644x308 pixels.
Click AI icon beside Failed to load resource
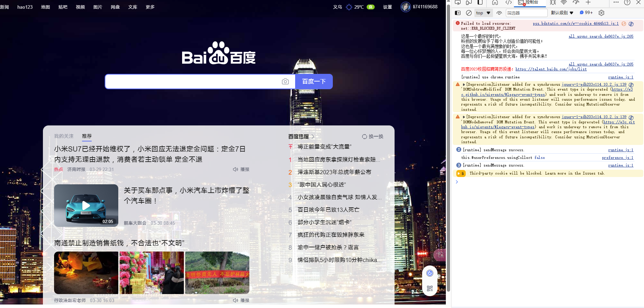coord(631,24)
